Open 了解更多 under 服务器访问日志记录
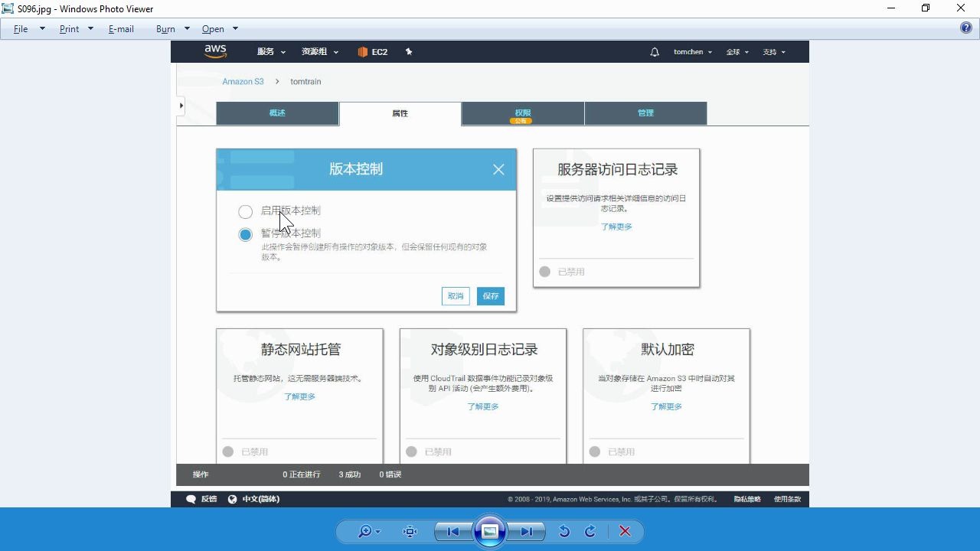The width and height of the screenshot is (980, 551). click(x=616, y=226)
